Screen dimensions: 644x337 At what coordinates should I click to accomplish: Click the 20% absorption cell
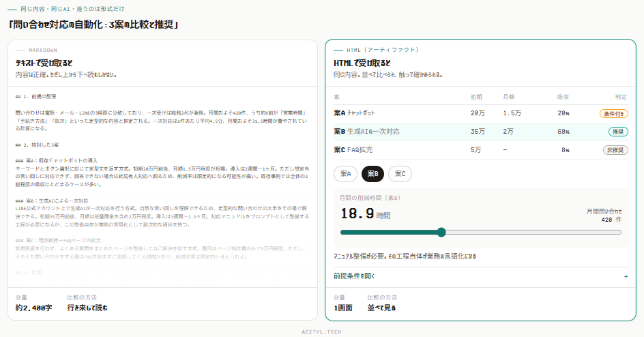pos(563,113)
